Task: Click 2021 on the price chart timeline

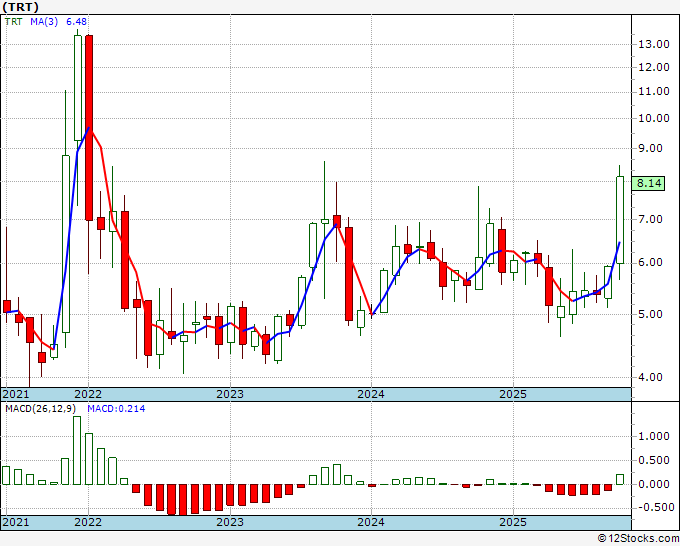Action: tap(16, 394)
